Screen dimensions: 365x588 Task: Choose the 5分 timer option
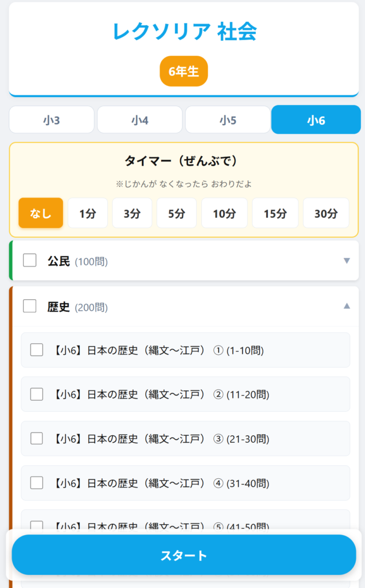point(177,214)
